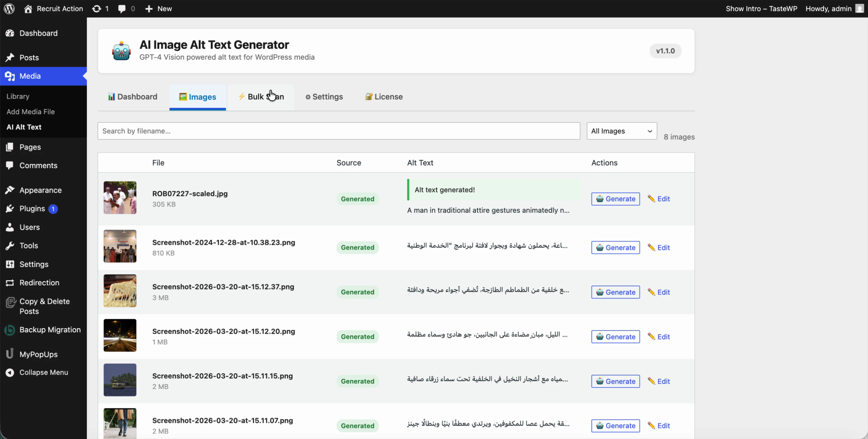The width and height of the screenshot is (868, 439).
Task: Click the Collapse Menu arrow icon
Action: pyautogui.click(x=10, y=372)
